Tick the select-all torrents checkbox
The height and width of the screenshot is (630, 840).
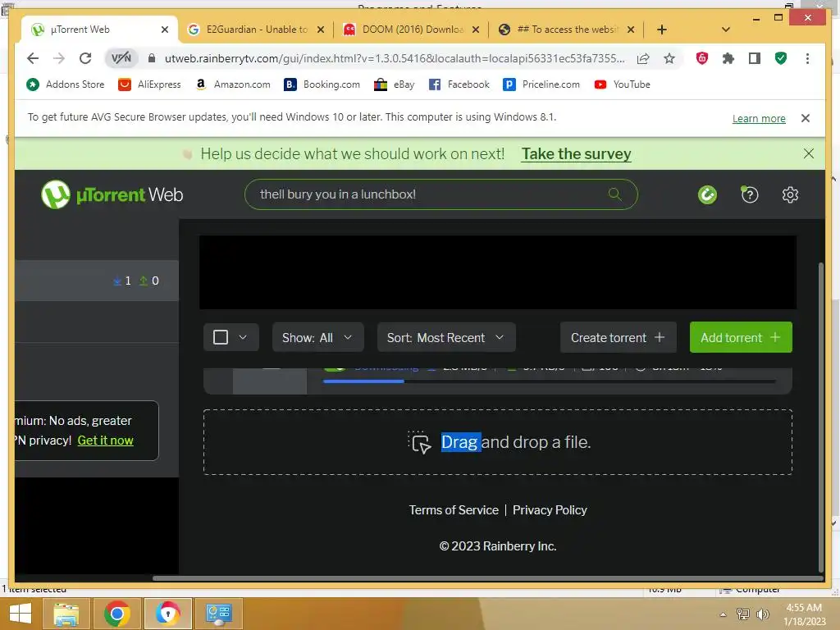[221, 337]
